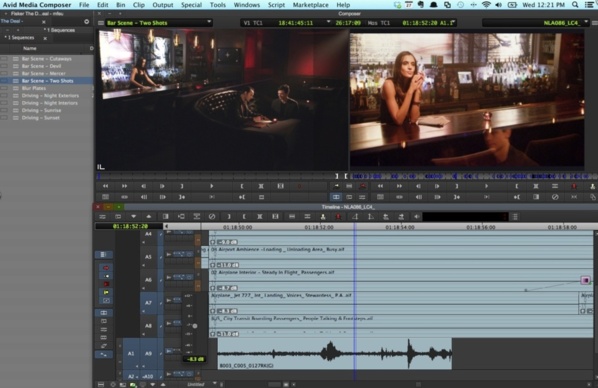The image size is (598, 388).
Task: Select Bar Scene – Cutaways sequence
Action: [47, 59]
